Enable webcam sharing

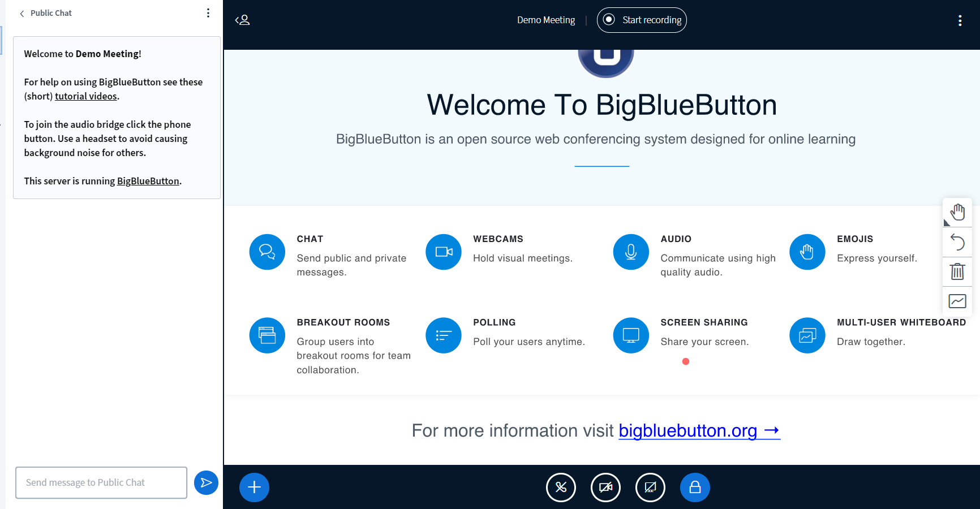[605, 487]
